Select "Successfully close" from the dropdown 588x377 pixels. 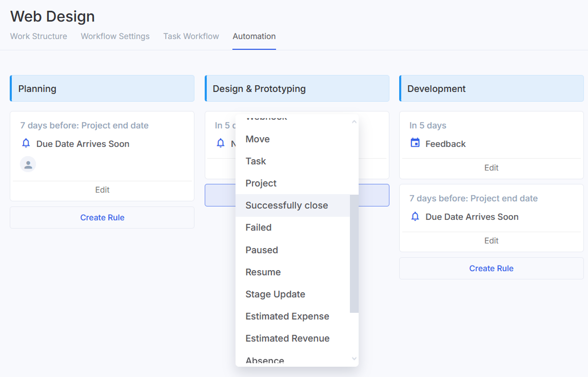(286, 205)
